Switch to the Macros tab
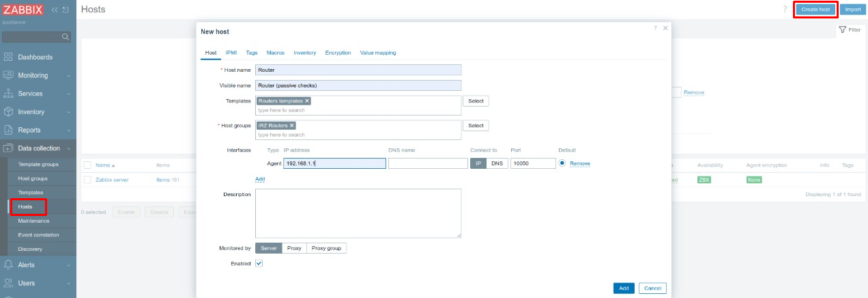 click(276, 53)
